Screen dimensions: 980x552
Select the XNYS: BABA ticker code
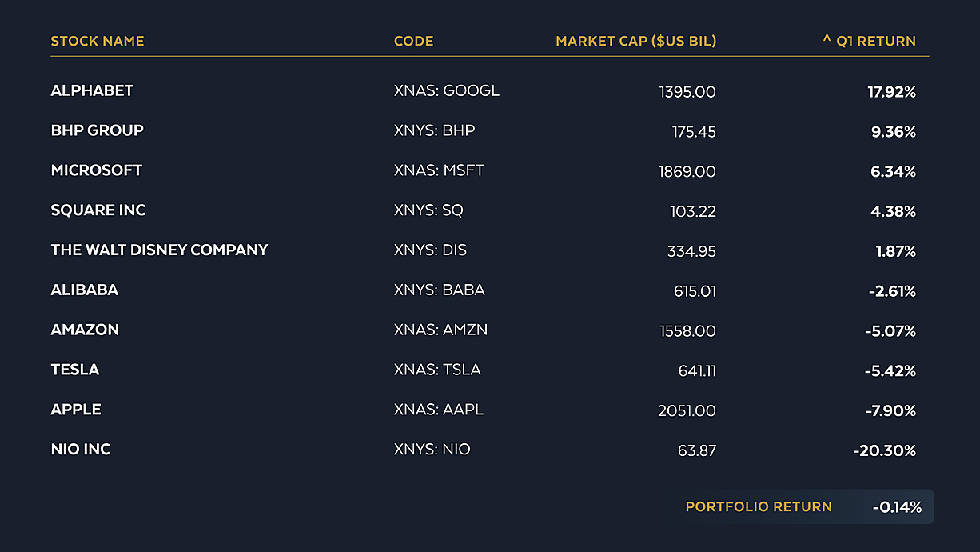[x=440, y=290]
